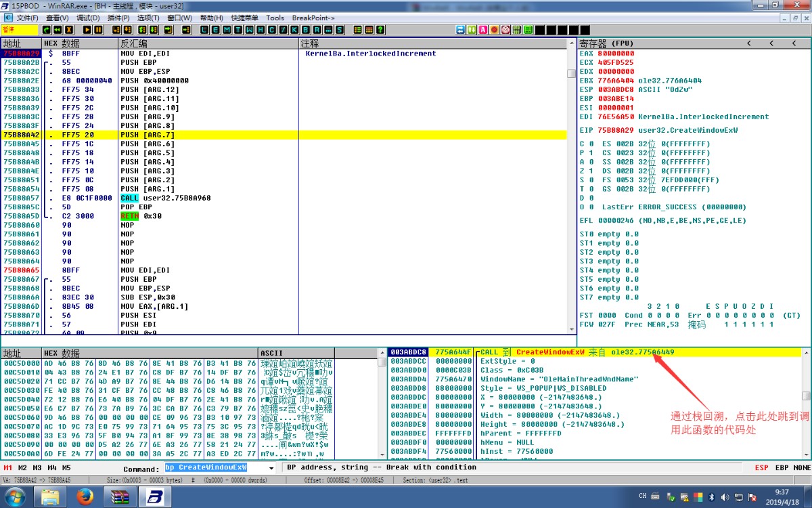The height and width of the screenshot is (508, 812).
Task: Select ESP stack register mode
Action: coord(762,468)
